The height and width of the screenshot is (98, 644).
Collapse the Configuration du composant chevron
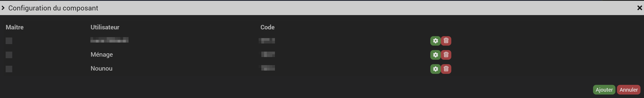pyautogui.click(x=3, y=8)
